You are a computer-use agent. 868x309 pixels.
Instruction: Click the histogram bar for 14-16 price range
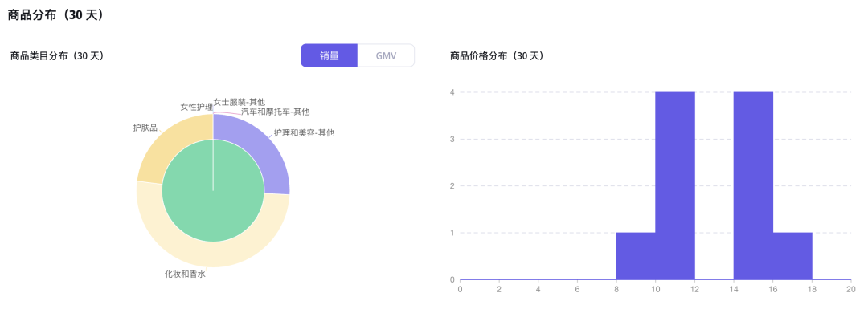(x=753, y=185)
